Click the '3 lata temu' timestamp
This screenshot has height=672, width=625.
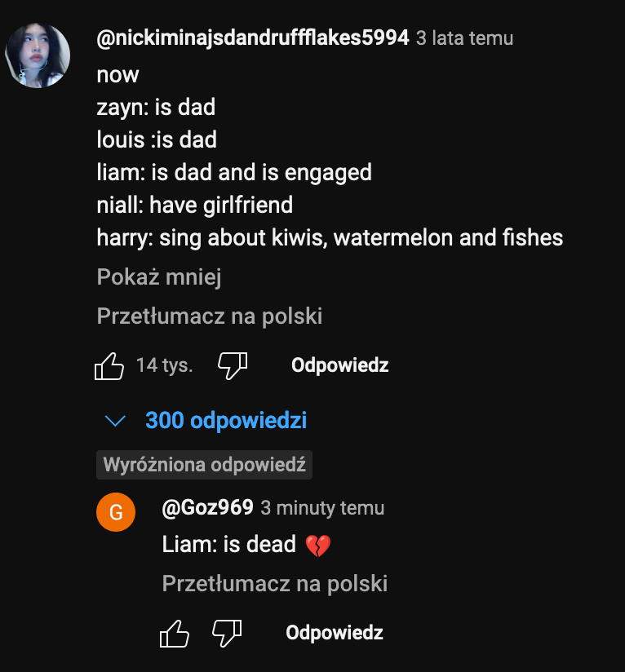[x=465, y=38]
